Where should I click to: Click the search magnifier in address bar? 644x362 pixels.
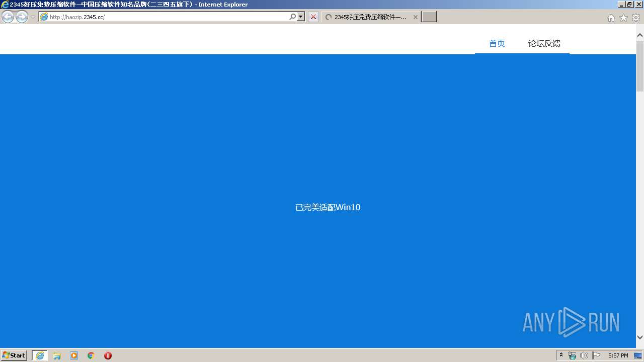click(x=292, y=17)
